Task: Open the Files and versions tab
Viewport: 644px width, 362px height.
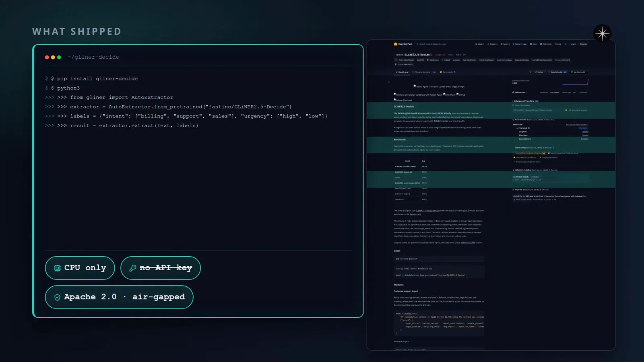Action: click(x=424, y=72)
